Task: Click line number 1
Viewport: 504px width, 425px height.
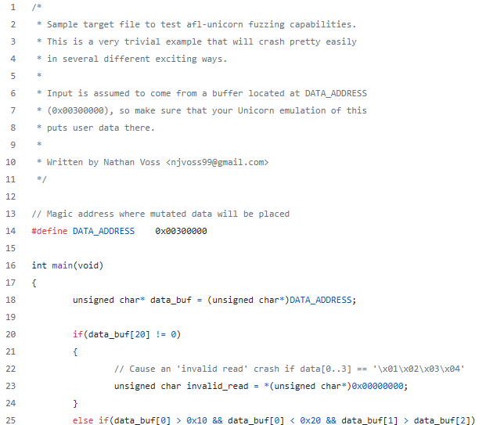Action: click(x=13, y=7)
